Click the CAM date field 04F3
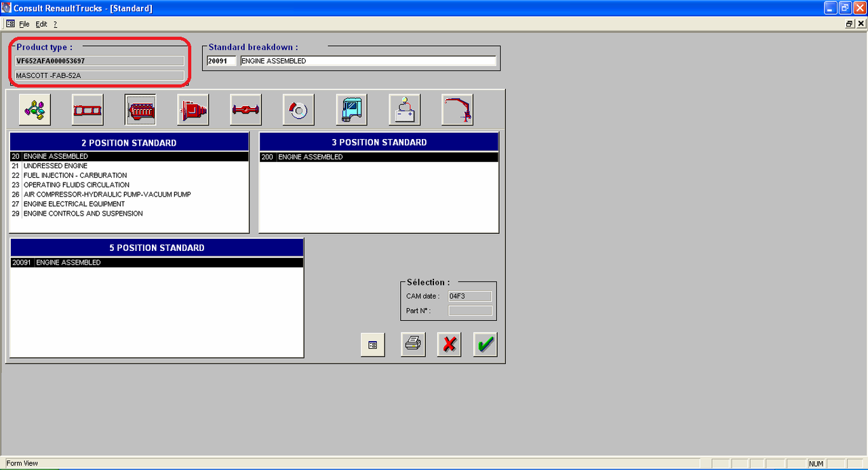Image resolution: width=868 pixels, height=470 pixels. coord(470,296)
